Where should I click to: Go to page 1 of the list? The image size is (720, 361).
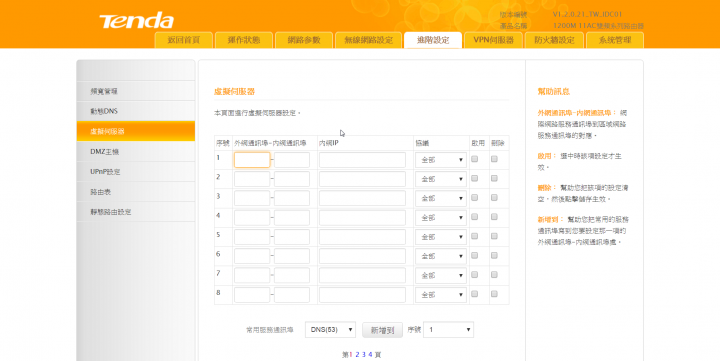coord(351,355)
